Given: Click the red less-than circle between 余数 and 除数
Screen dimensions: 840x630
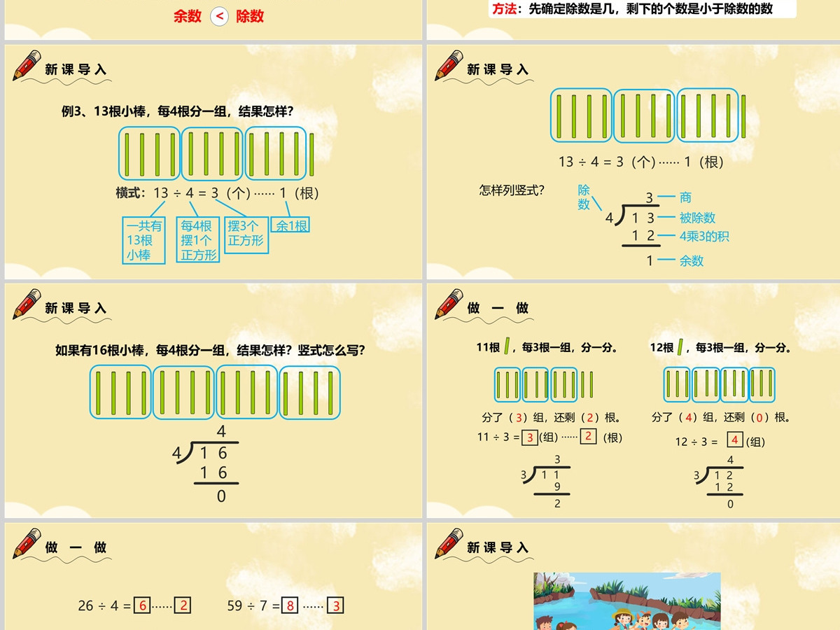Looking at the screenshot, I should point(219,16).
